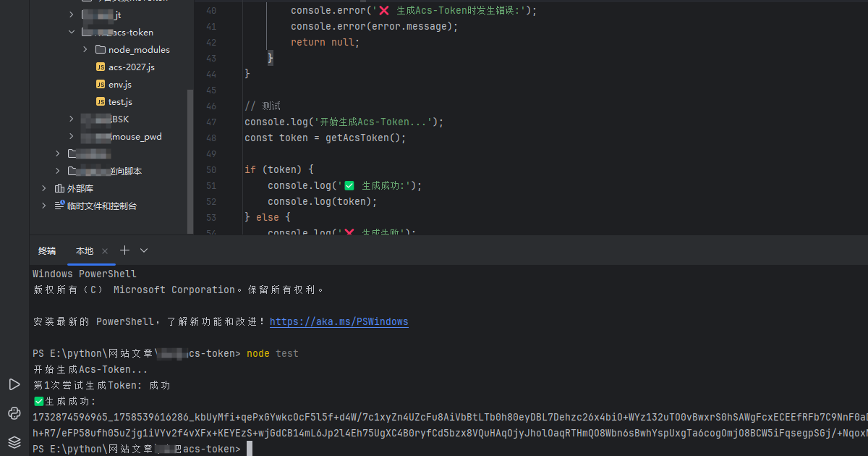
Task: Expand the 临时文件和控制台 node
Action: click(44, 206)
